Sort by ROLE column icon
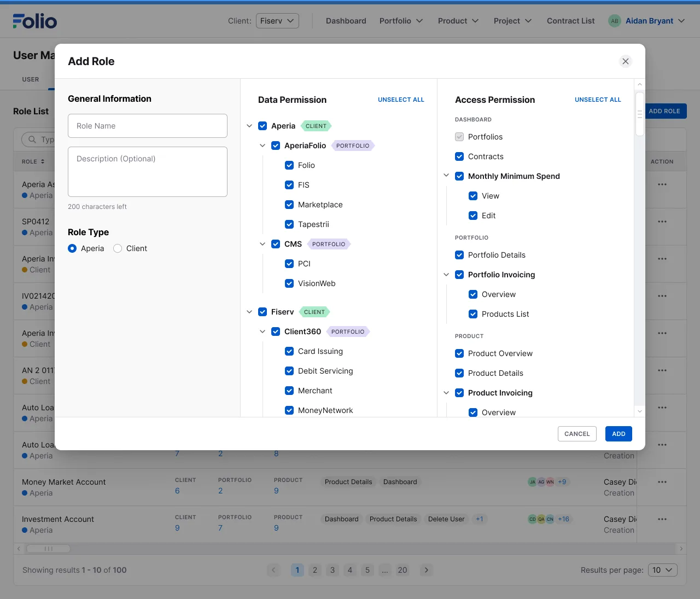700x599 pixels. coord(43,162)
